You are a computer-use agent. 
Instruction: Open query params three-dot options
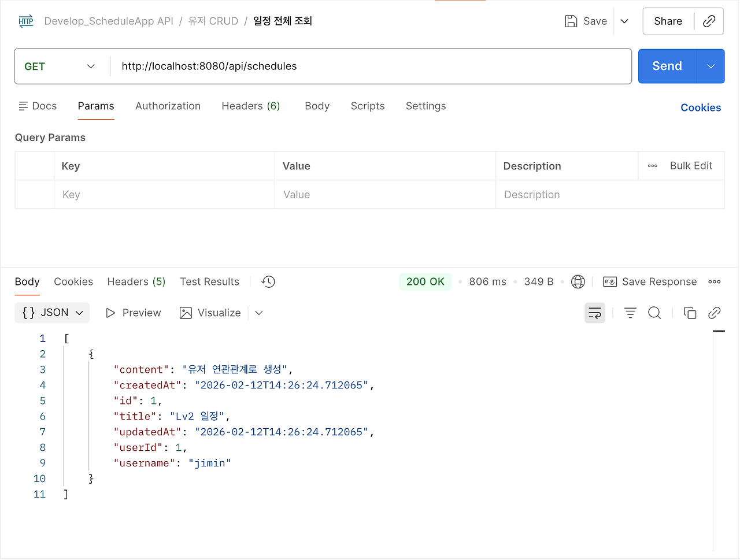(653, 166)
